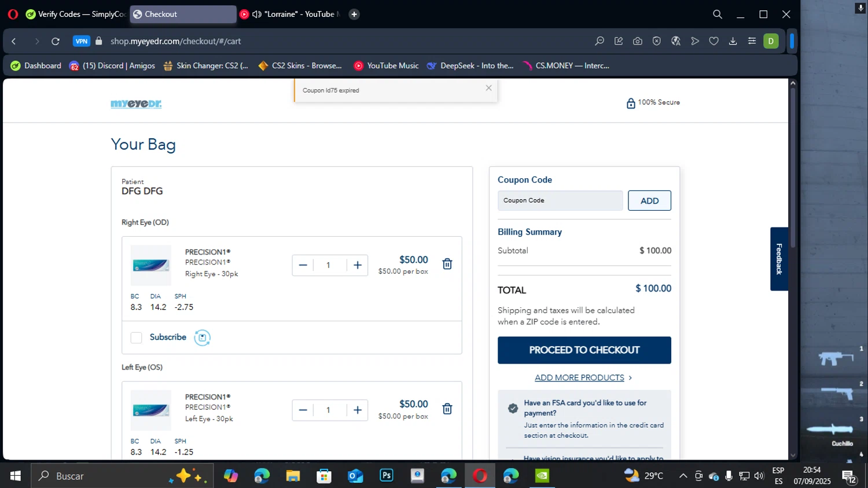
Task: Click the green D profile icon
Action: pyautogui.click(x=771, y=41)
